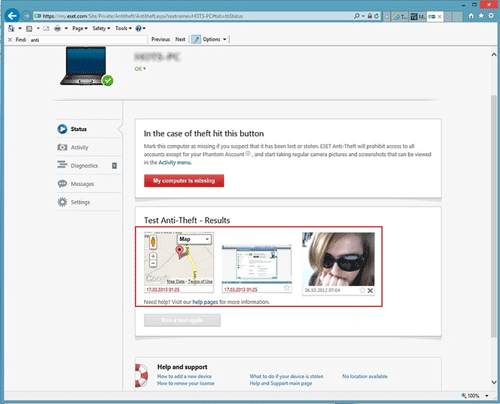
Task: Open the Map type dropdown on the map
Action: pyautogui.click(x=194, y=239)
